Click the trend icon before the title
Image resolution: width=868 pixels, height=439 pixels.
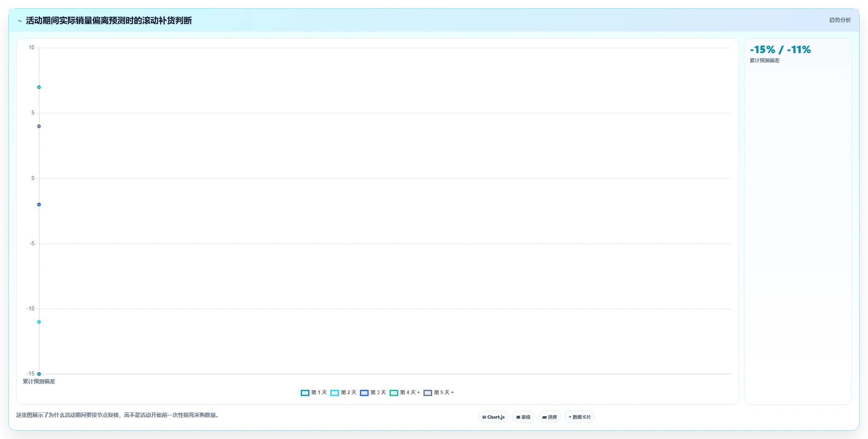(20, 21)
